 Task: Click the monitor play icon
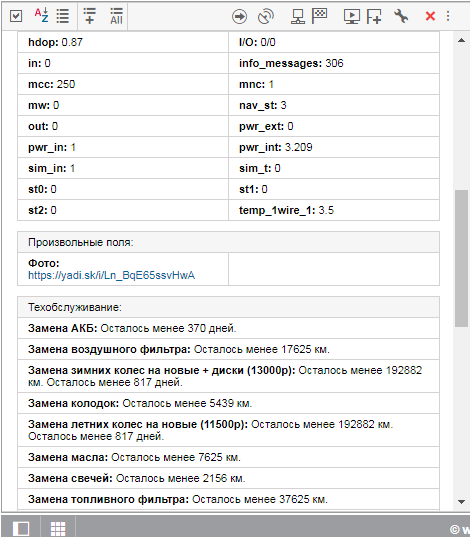(352, 16)
